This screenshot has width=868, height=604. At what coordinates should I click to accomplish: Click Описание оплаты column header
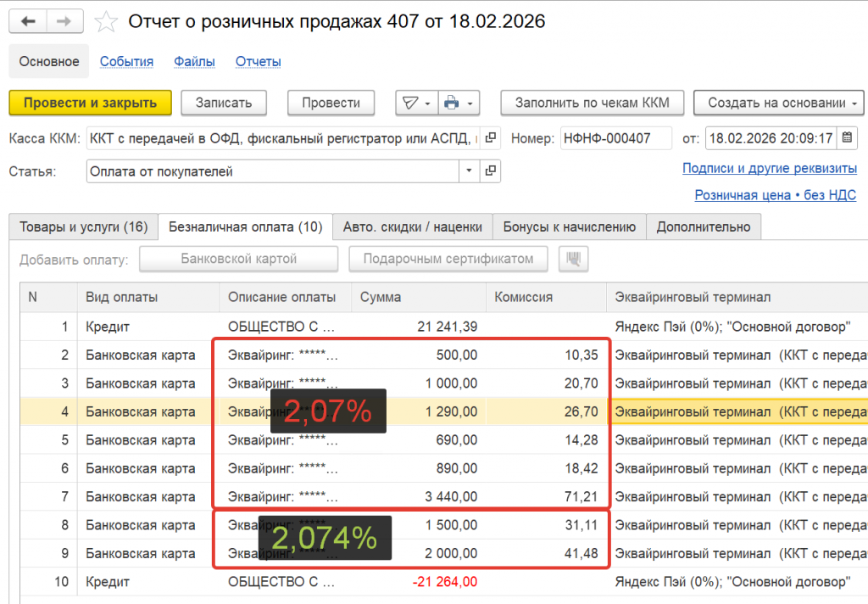[286, 297]
